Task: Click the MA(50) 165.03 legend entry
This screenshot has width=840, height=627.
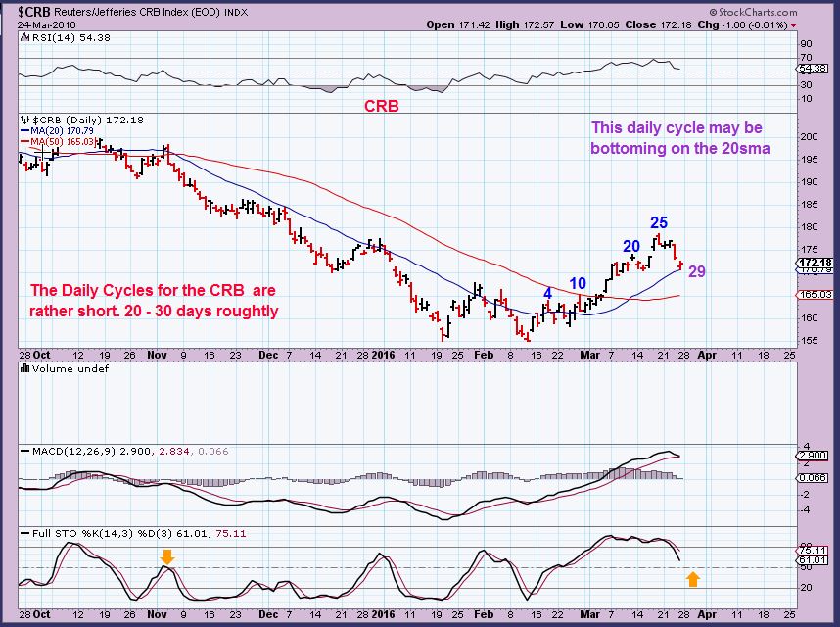Action: (x=58, y=141)
